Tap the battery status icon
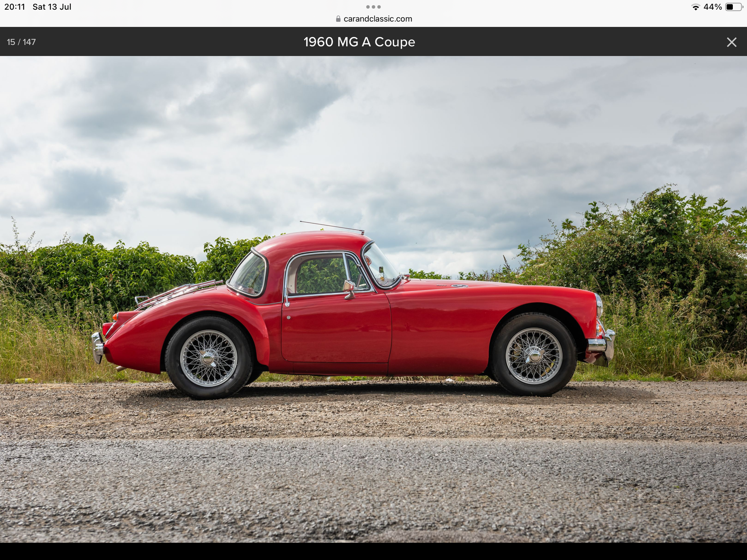The image size is (747, 560). point(734,7)
